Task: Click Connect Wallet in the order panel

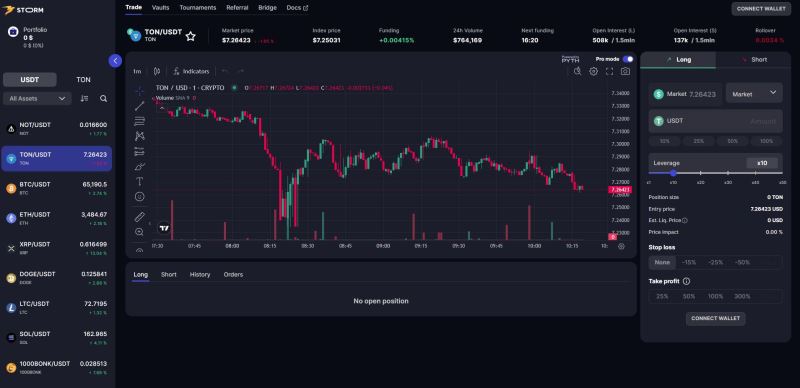Action: 715,319
